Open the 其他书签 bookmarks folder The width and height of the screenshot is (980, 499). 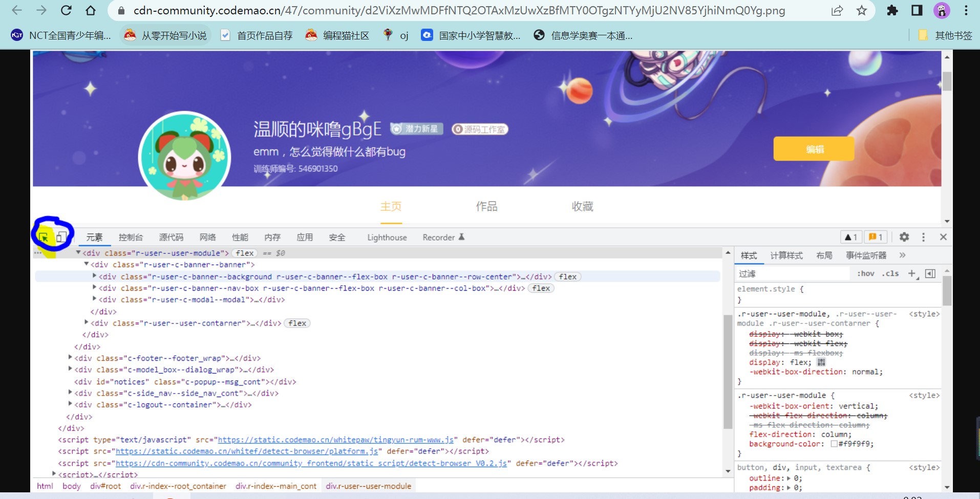pos(945,35)
